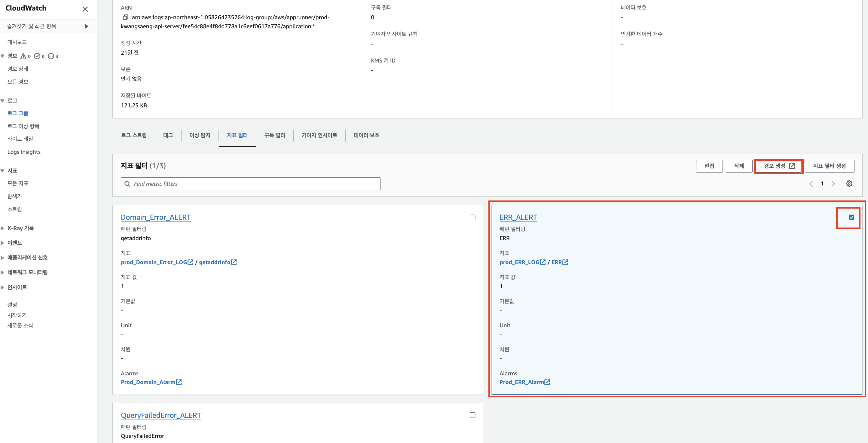Expand the 이벤트 section
This screenshot has height=443, width=868.
[x=2, y=243]
